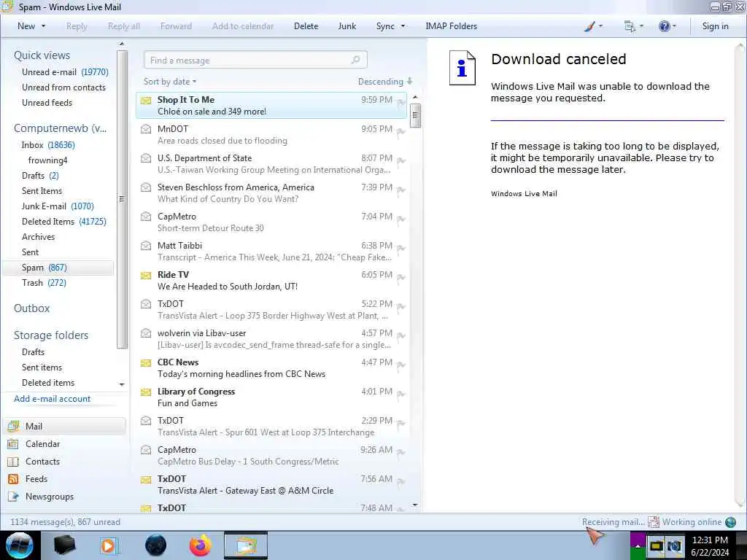The width and height of the screenshot is (747, 560).
Task: Open the dark globe browser taskbar icon
Action: tap(155, 545)
